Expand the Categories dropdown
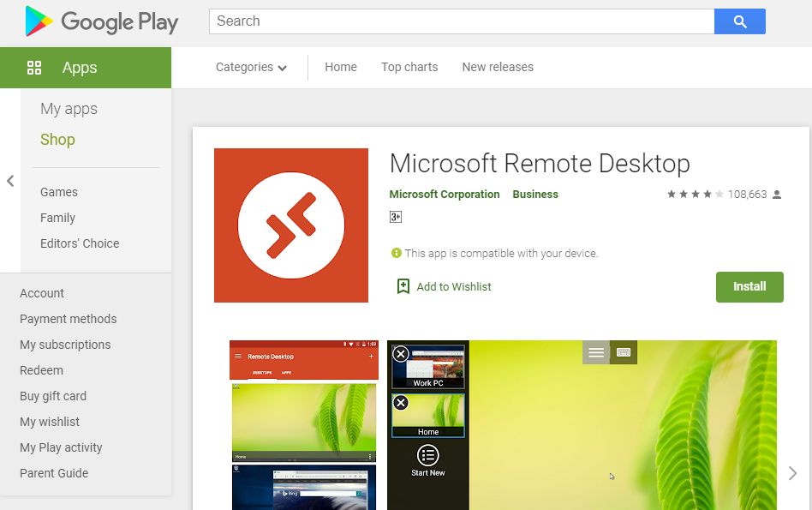 [251, 68]
